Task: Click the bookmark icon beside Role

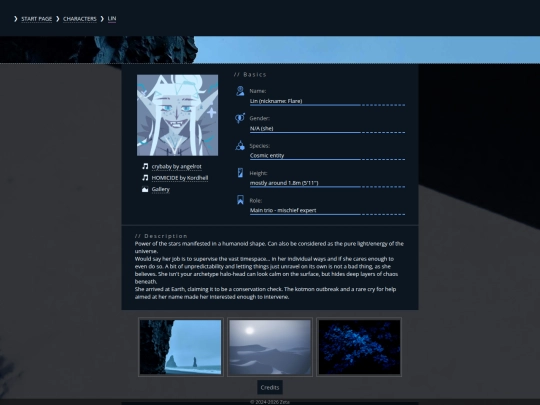Action: (x=240, y=200)
